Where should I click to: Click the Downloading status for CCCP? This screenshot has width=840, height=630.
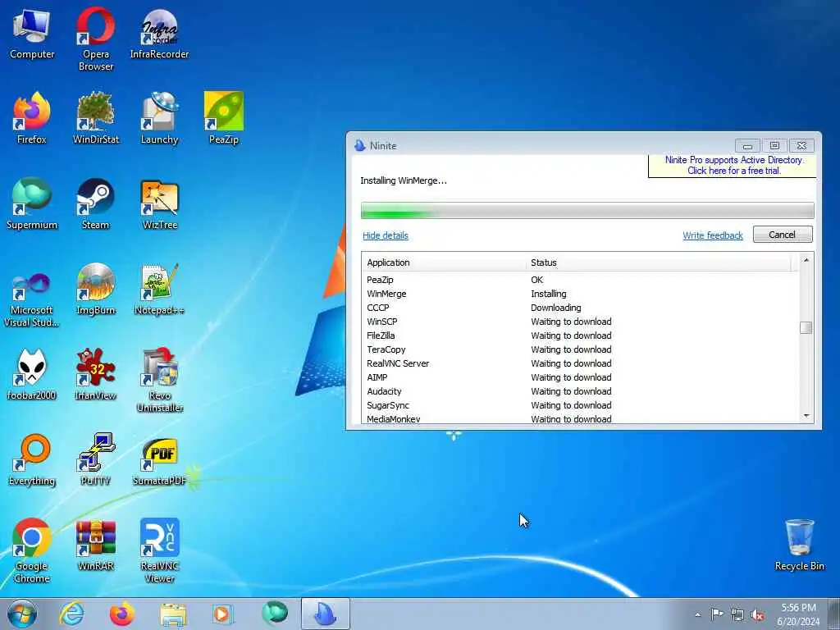click(555, 308)
